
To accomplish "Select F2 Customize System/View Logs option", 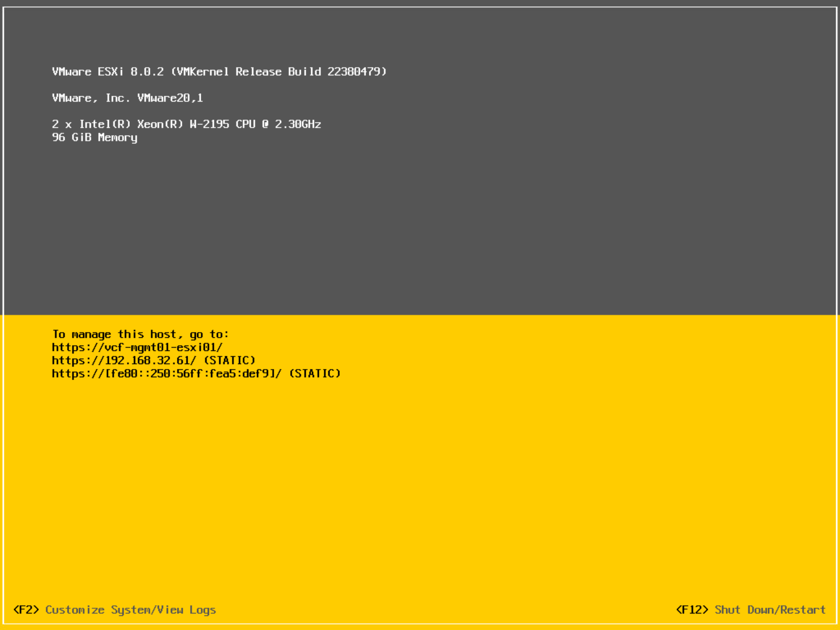I will [x=115, y=610].
